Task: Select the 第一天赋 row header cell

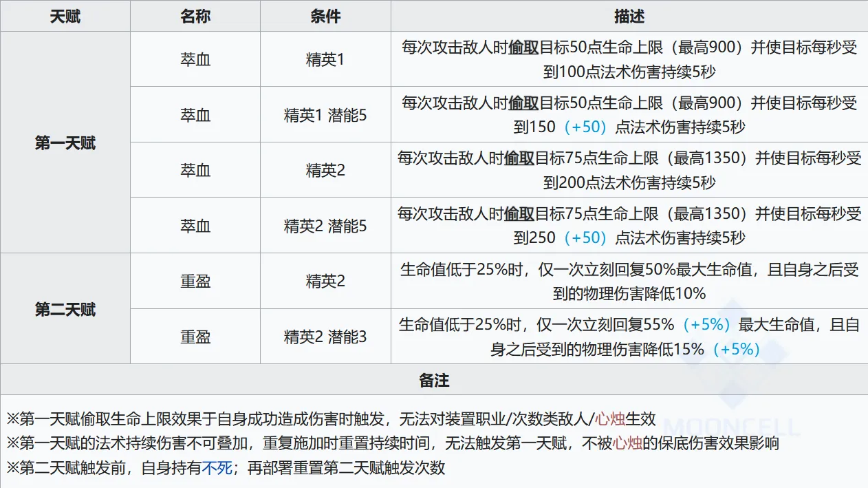Action: point(65,142)
